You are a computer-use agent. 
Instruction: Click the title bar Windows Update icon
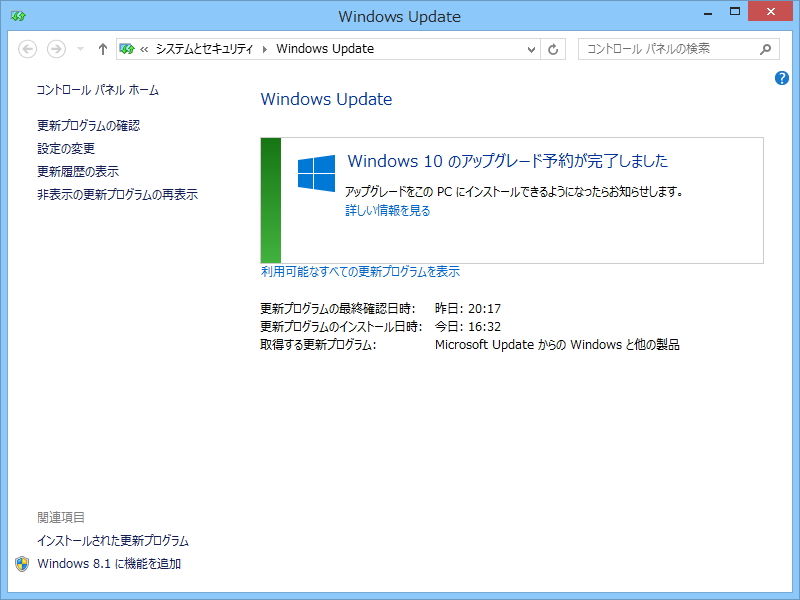tap(18, 16)
